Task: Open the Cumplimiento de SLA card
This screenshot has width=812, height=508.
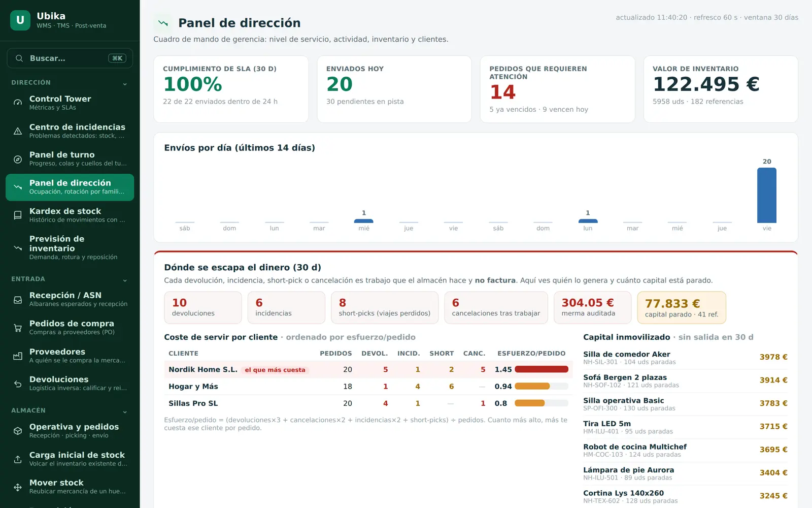Action: pyautogui.click(x=231, y=89)
